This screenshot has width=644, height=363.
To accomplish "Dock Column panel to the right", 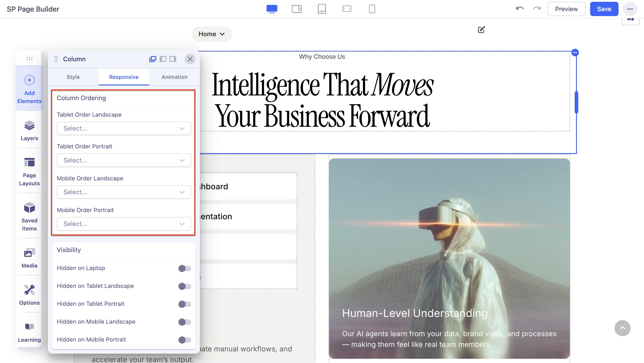I will pyautogui.click(x=172, y=59).
